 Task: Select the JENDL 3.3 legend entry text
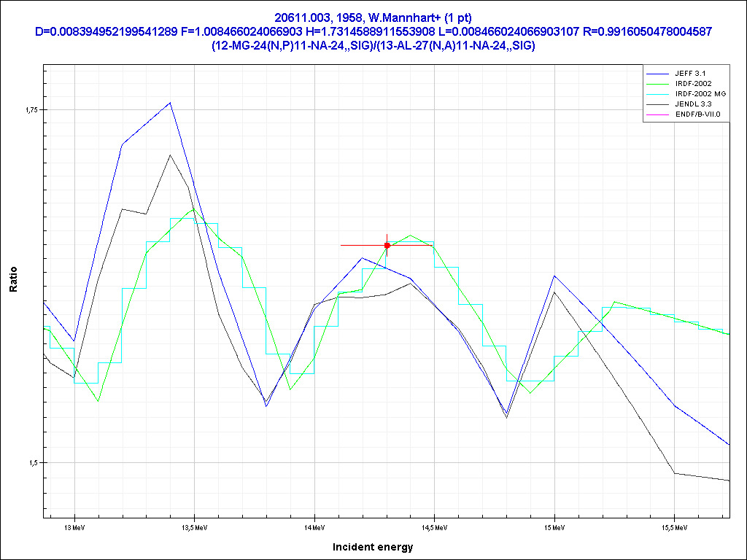[x=694, y=104]
